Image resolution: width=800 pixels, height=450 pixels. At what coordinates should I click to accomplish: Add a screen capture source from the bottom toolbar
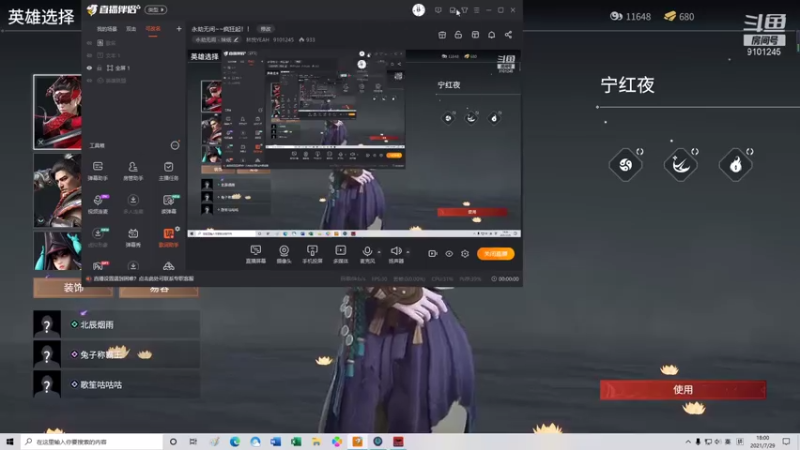256,254
